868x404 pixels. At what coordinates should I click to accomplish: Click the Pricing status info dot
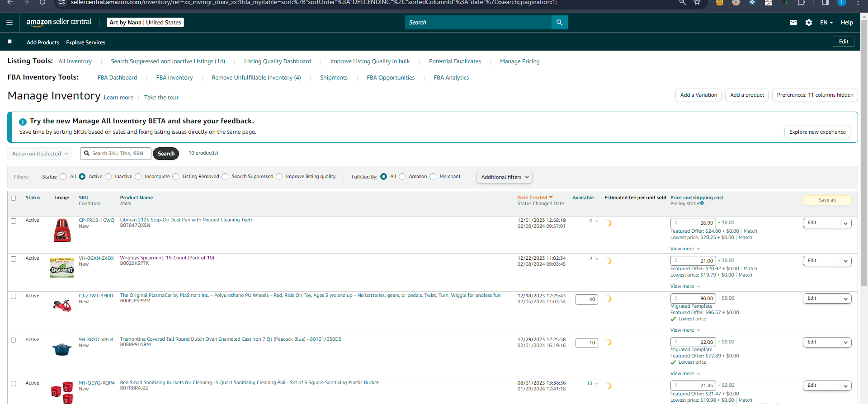pos(702,203)
